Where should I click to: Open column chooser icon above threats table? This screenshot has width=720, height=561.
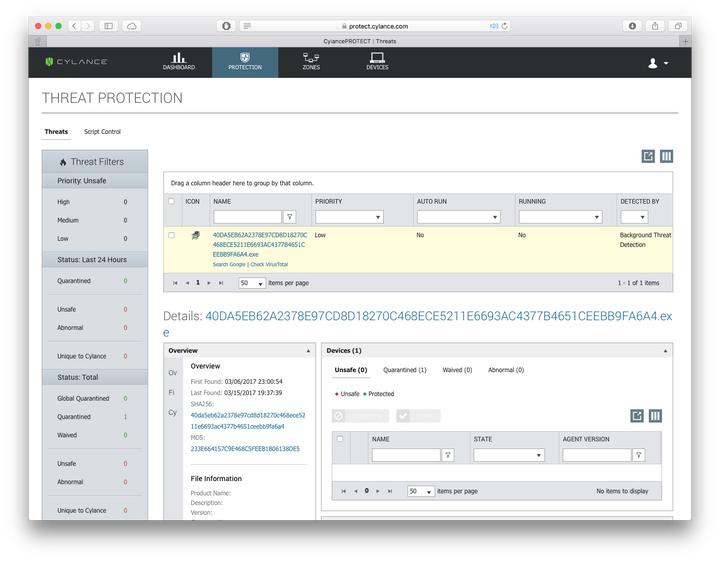pyautogui.click(x=666, y=157)
